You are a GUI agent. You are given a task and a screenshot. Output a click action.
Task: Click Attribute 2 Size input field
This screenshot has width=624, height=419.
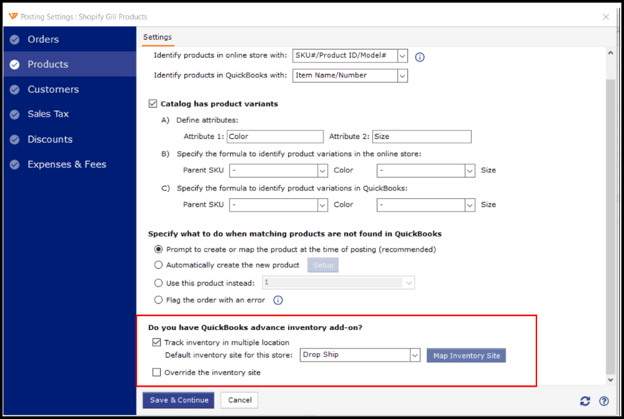[x=422, y=136]
